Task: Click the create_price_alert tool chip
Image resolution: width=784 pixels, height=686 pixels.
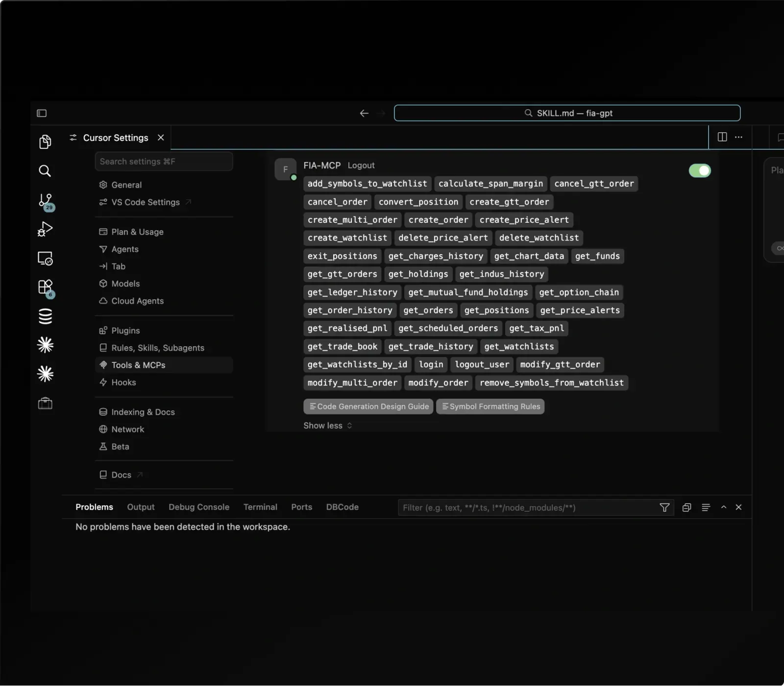Action: click(524, 220)
